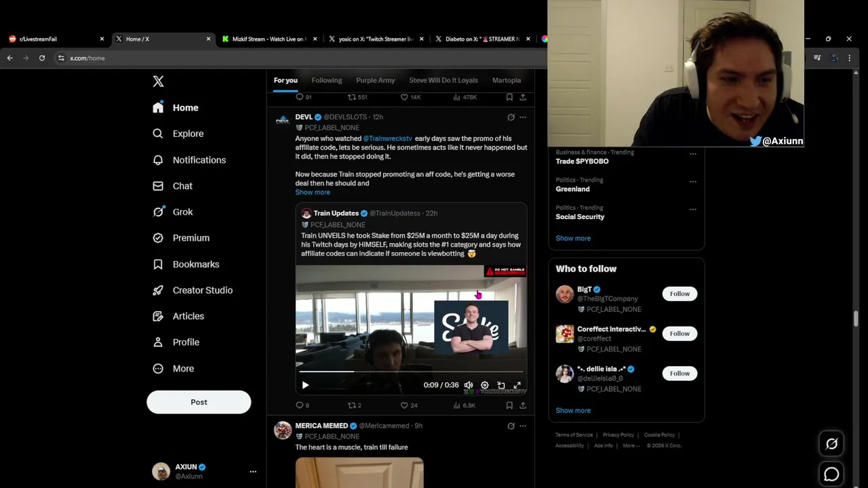The height and width of the screenshot is (488, 868).
Task: Like the previous post with 14K likes
Action: coord(410,97)
